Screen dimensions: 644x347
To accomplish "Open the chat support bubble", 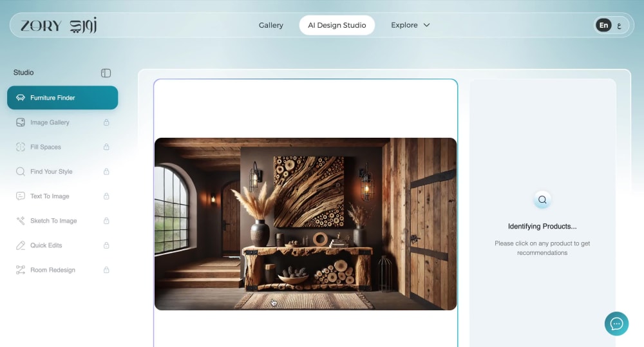I will [616, 324].
